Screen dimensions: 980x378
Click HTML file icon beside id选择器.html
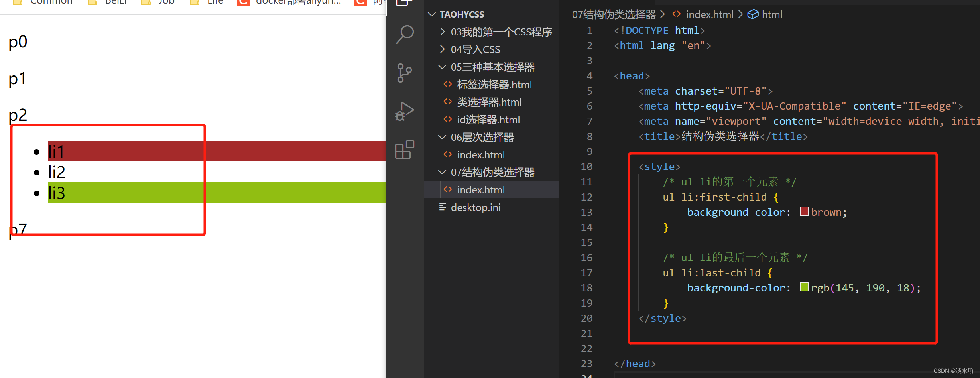(448, 119)
